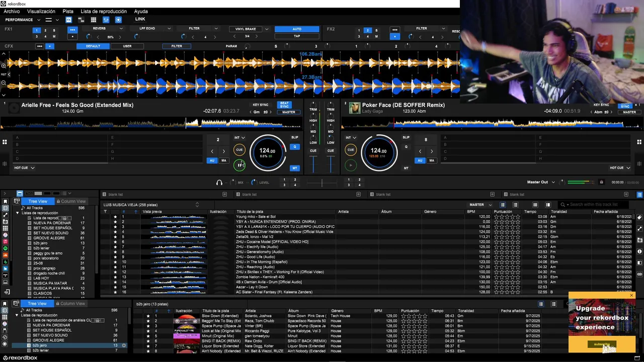Click the headphones icon below the mixer

219,183
